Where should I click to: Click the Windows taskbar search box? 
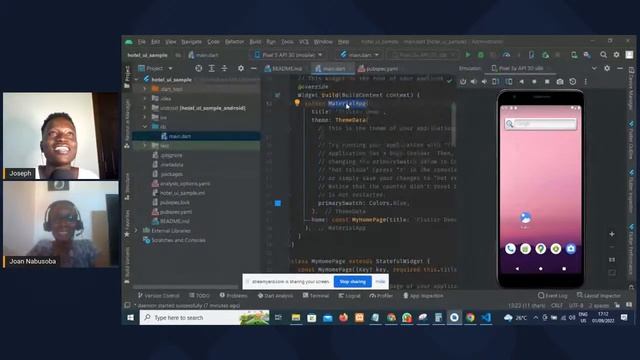pos(204,318)
